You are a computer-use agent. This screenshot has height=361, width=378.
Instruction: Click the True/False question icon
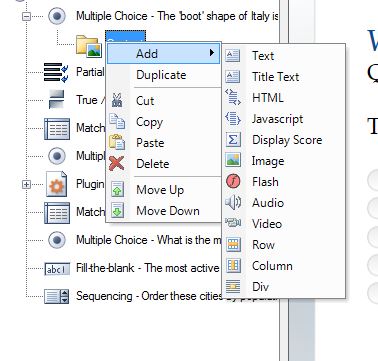pos(56,99)
